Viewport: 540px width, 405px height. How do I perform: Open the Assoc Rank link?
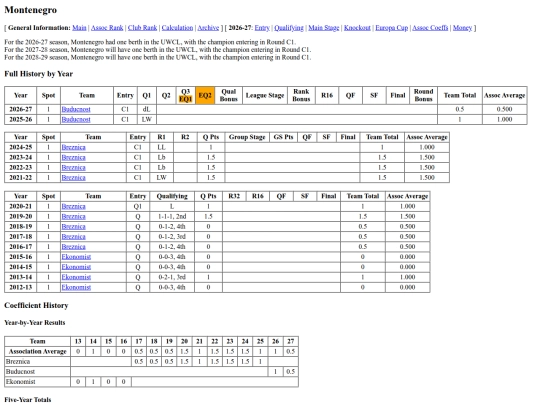[x=107, y=28]
